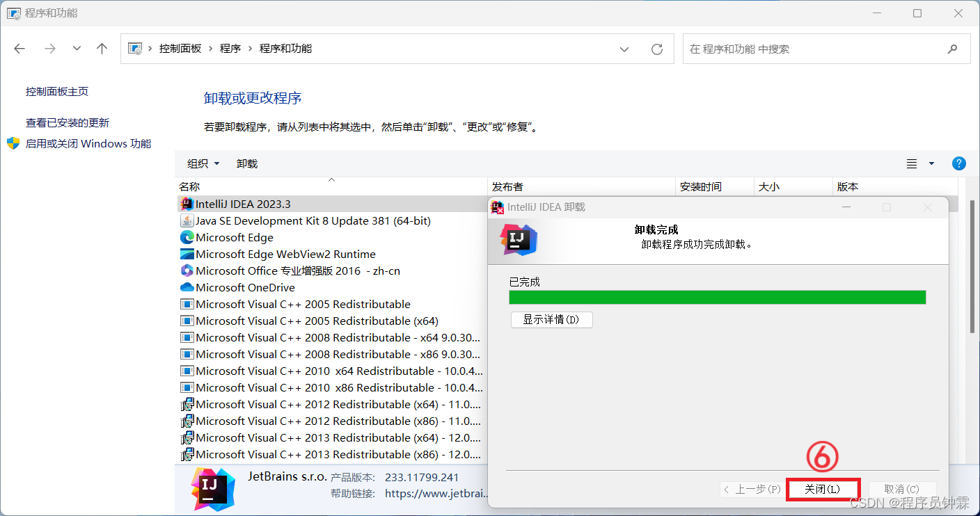Sort by the 大小 column header

click(793, 186)
